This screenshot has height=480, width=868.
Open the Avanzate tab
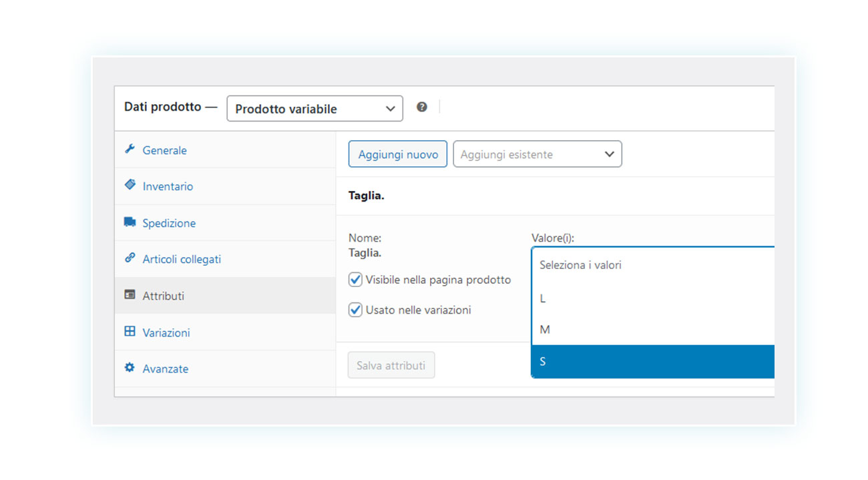[x=225, y=369]
